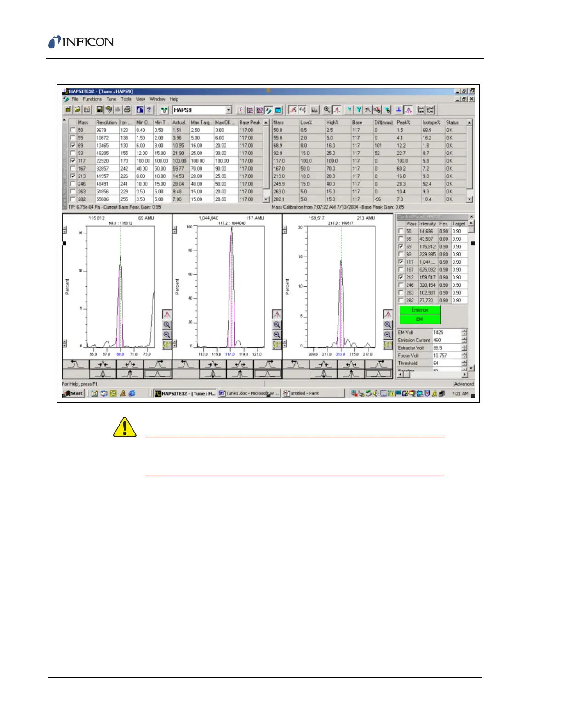This screenshot has height=728, width=562.
Task: Click the Emission Current spinner arrows
Action: point(464,340)
